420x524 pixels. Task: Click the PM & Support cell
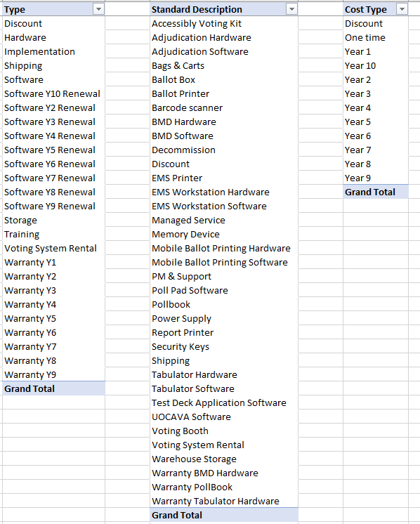tap(224, 276)
